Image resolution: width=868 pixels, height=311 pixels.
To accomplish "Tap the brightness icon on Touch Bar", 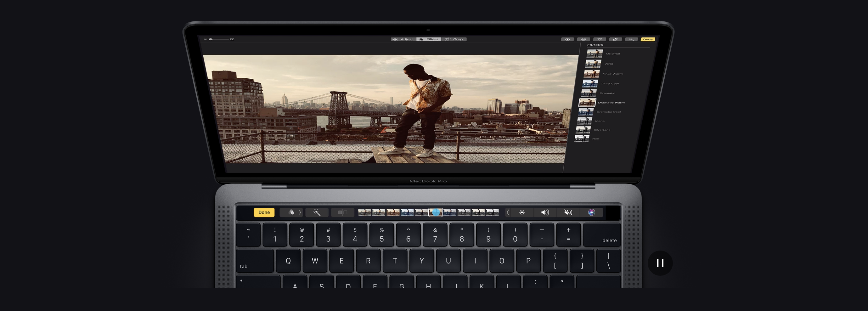I will [x=521, y=212].
